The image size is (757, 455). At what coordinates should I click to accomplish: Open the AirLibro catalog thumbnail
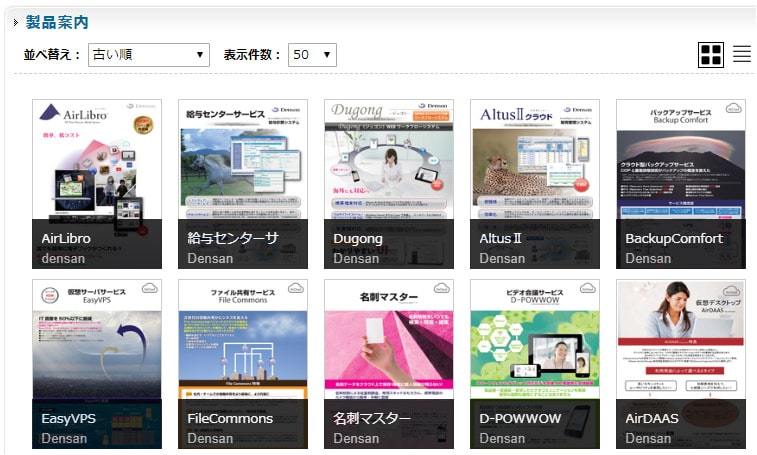tap(97, 184)
